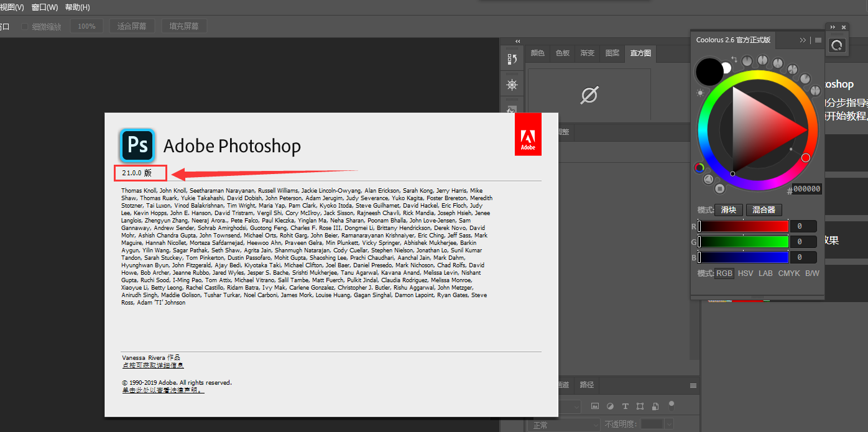Screen dimensions: 868x432
Task: Close the small floating panel with X
Action: point(844,27)
